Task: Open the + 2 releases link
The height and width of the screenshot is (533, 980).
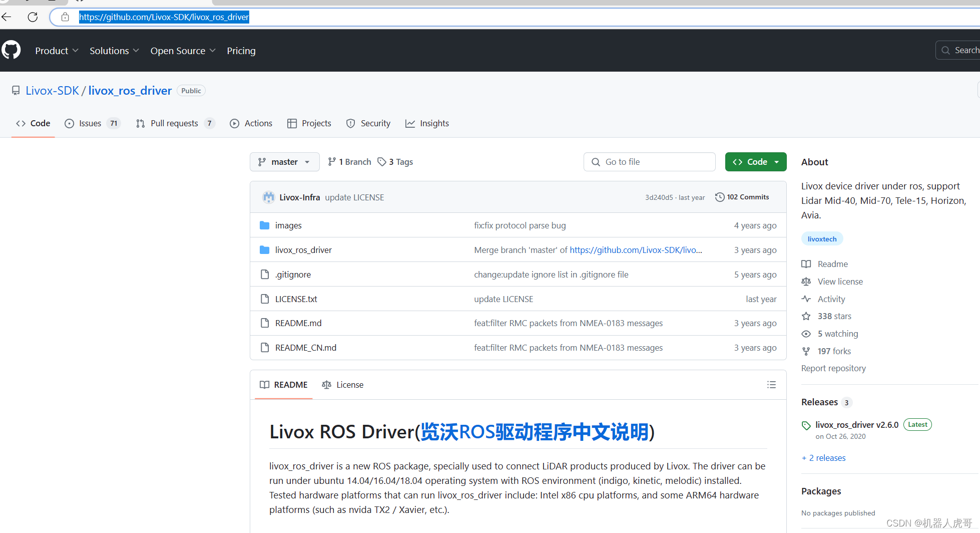Action: coord(823,458)
